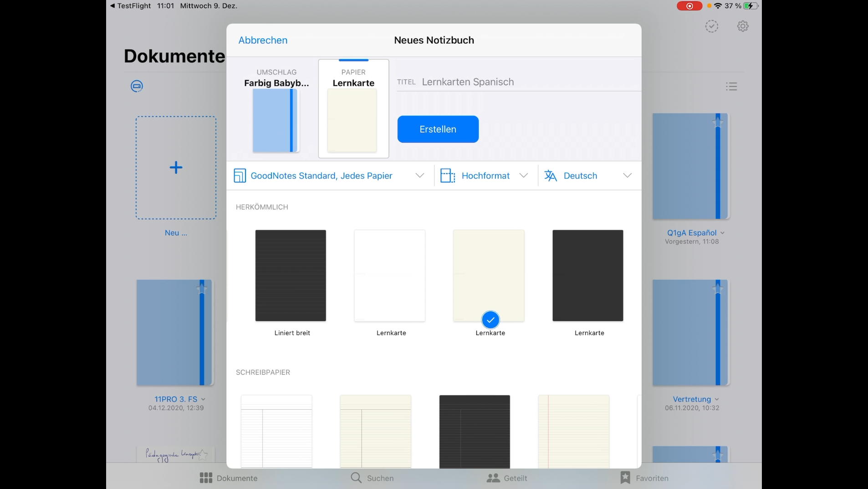This screenshot has width=868, height=489.
Task: Tap the blue folder path icon under Dokumente
Action: pyautogui.click(x=137, y=86)
